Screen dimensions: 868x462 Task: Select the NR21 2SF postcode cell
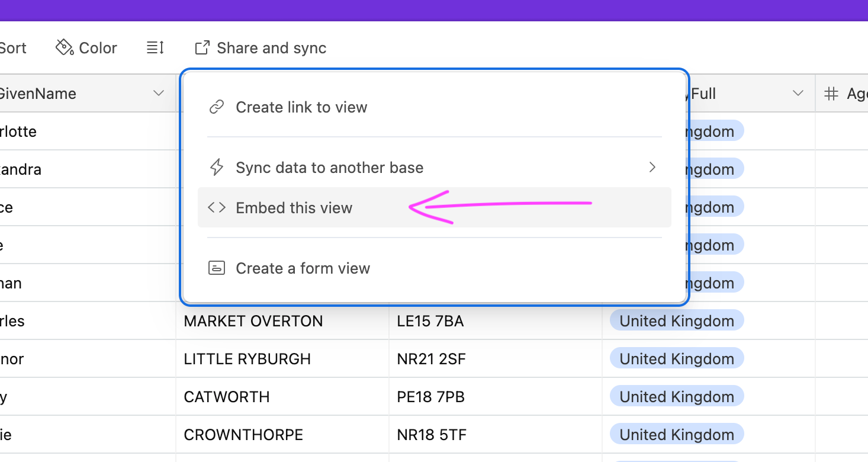430,359
